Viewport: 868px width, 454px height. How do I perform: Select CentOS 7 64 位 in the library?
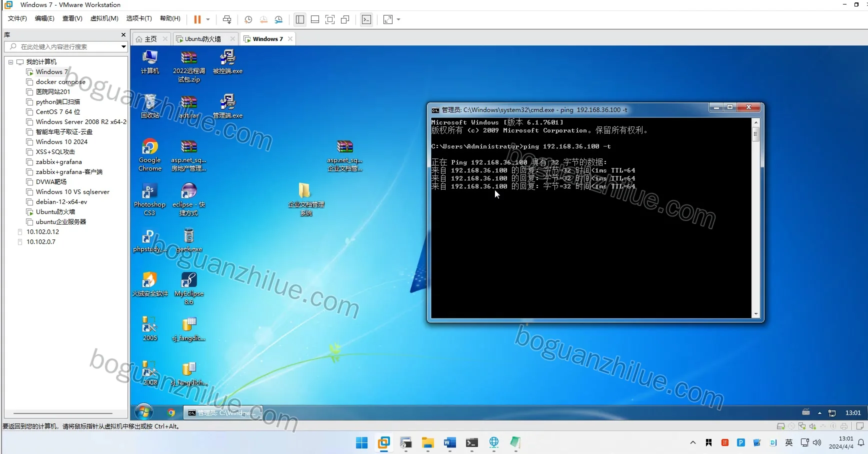point(58,112)
